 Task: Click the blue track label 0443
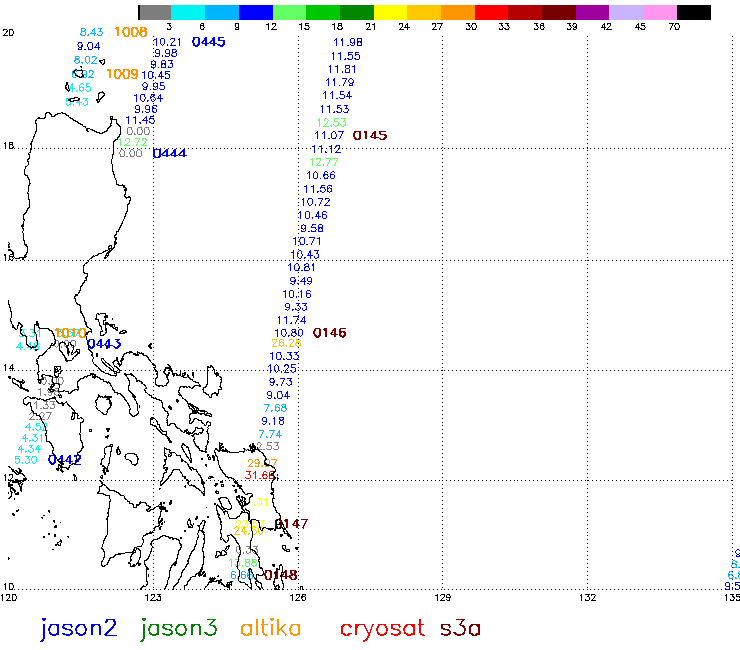tap(104, 344)
